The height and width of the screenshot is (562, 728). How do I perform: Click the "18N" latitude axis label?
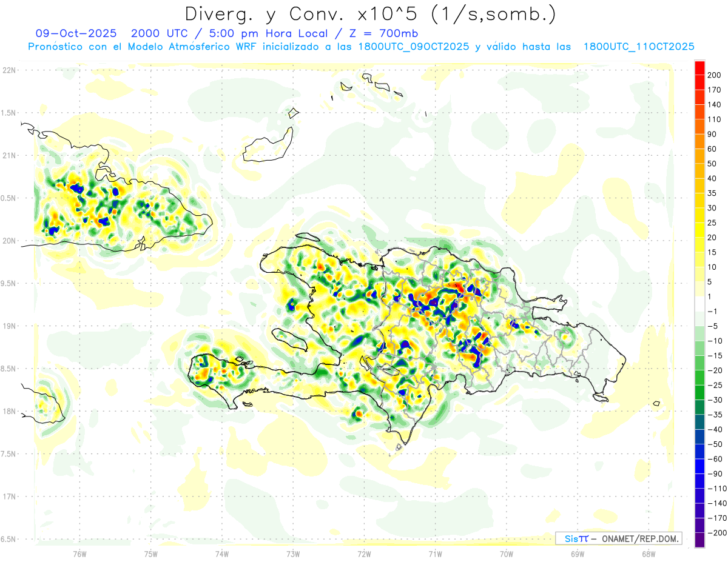tap(8, 411)
